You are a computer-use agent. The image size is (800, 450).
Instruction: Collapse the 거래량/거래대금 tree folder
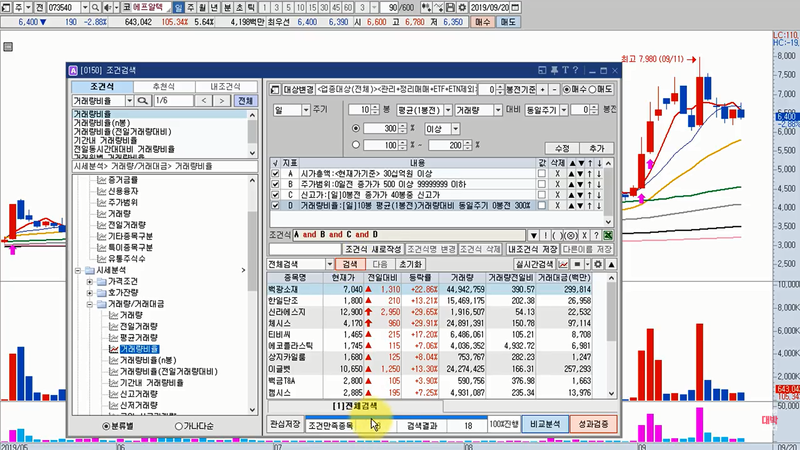pyautogui.click(x=90, y=304)
